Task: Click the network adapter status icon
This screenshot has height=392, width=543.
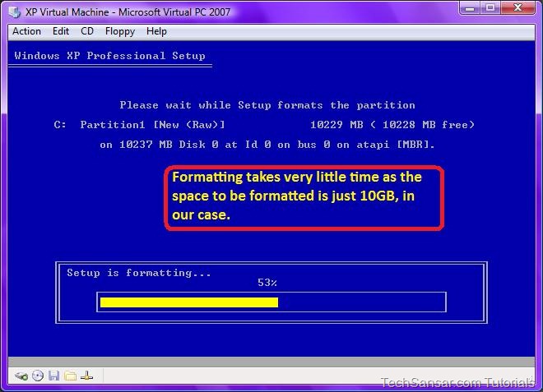Action: pos(86,376)
